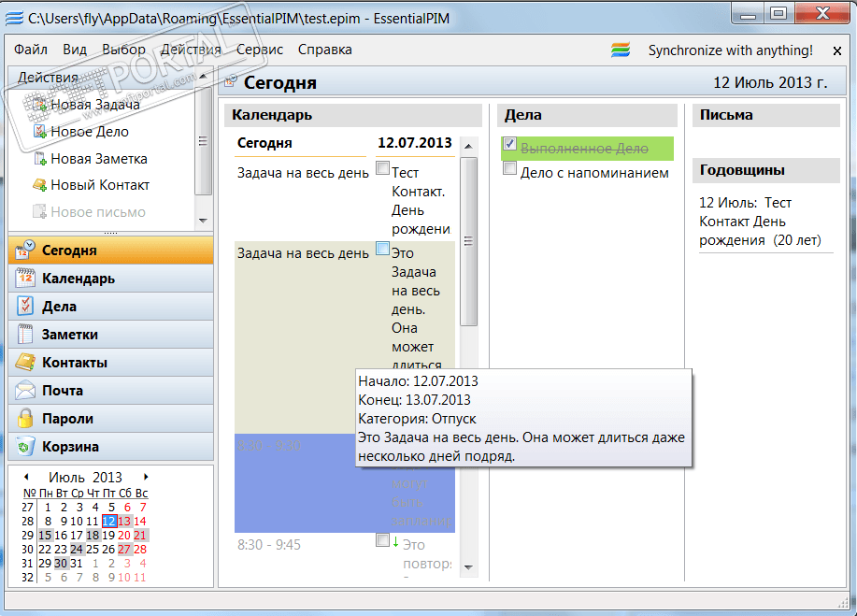Click the New Task icon (Новая Задача)
Image resolution: width=857 pixels, height=616 pixels.
[39, 104]
